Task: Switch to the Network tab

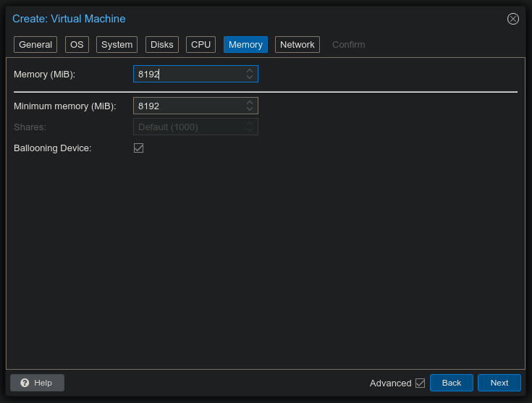Action: tap(297, 45)
